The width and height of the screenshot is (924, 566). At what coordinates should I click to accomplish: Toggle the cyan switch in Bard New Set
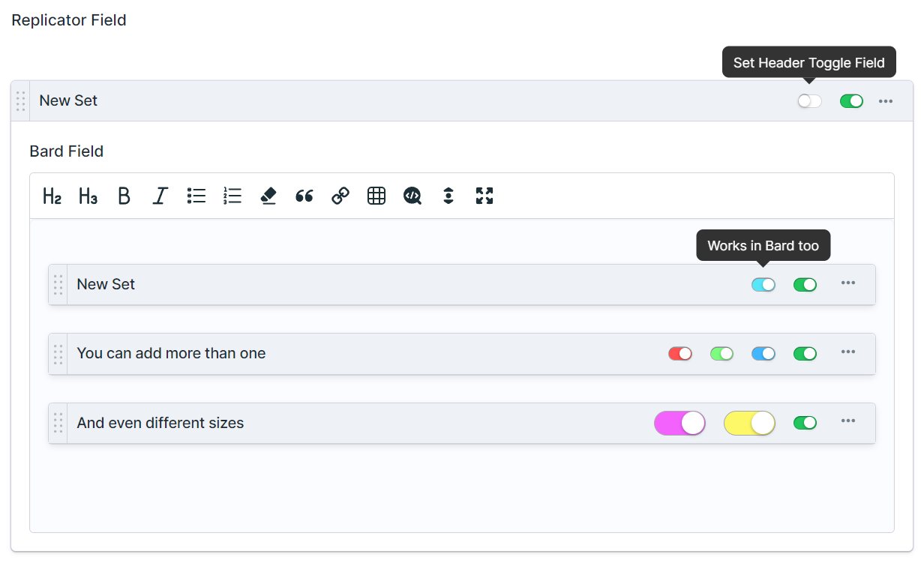[763, 285]
